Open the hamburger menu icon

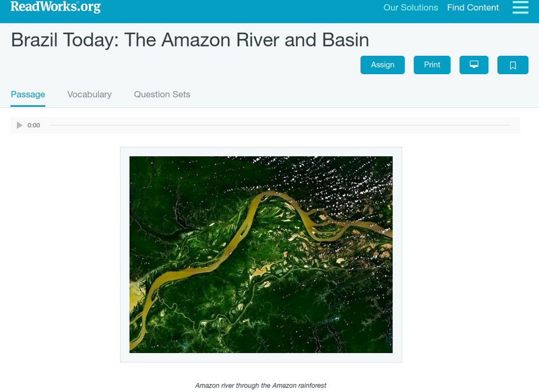pos(520,7)
